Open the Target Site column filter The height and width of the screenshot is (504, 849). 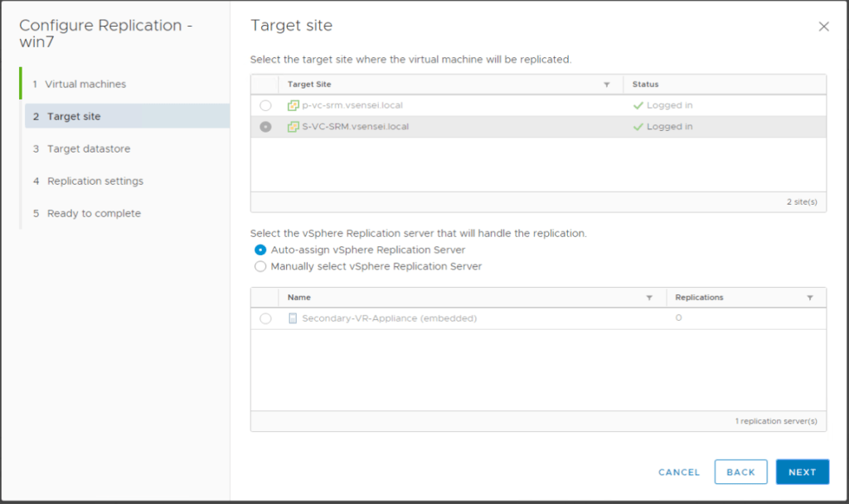pyautogui.click(x=606, y=85)
